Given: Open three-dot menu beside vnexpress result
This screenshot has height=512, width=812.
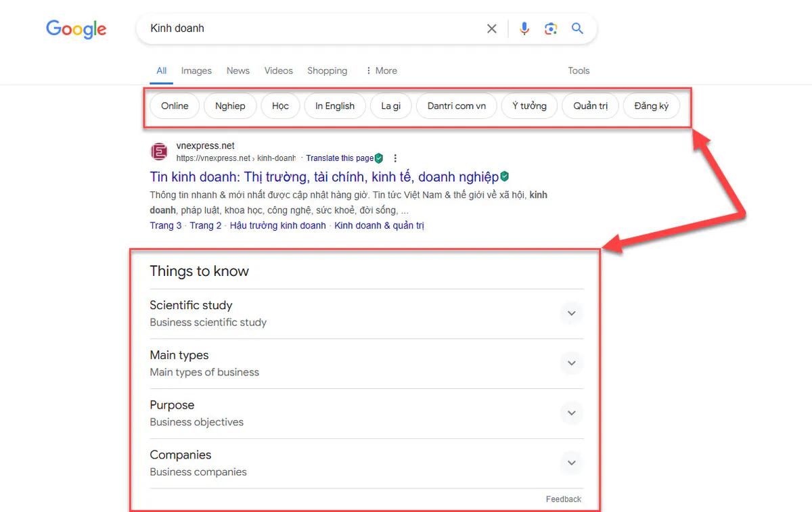Looking at the screenshot, I should click(x=396, y=158).
